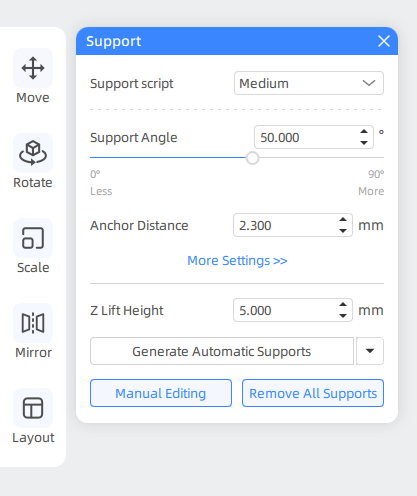The height and width of the screenshot is (496, 417).
Task: Select the Mirror tool icon
Action: tap(33, 323)
